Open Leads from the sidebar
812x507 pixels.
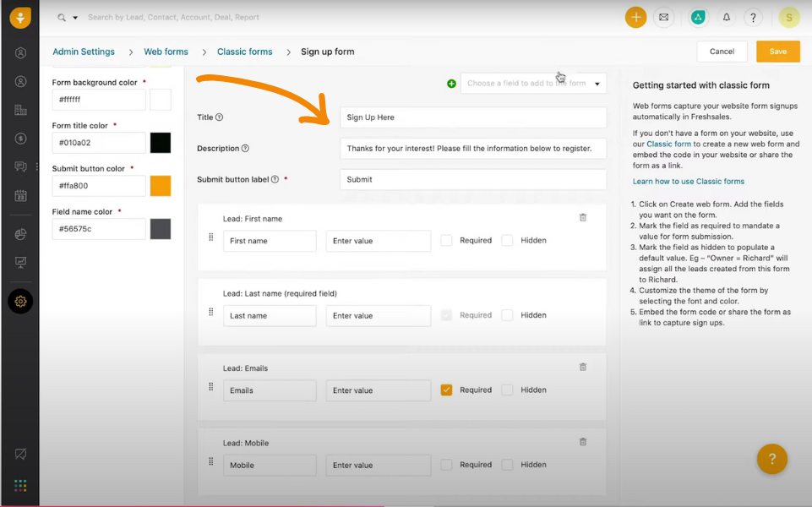click(21, 53)
